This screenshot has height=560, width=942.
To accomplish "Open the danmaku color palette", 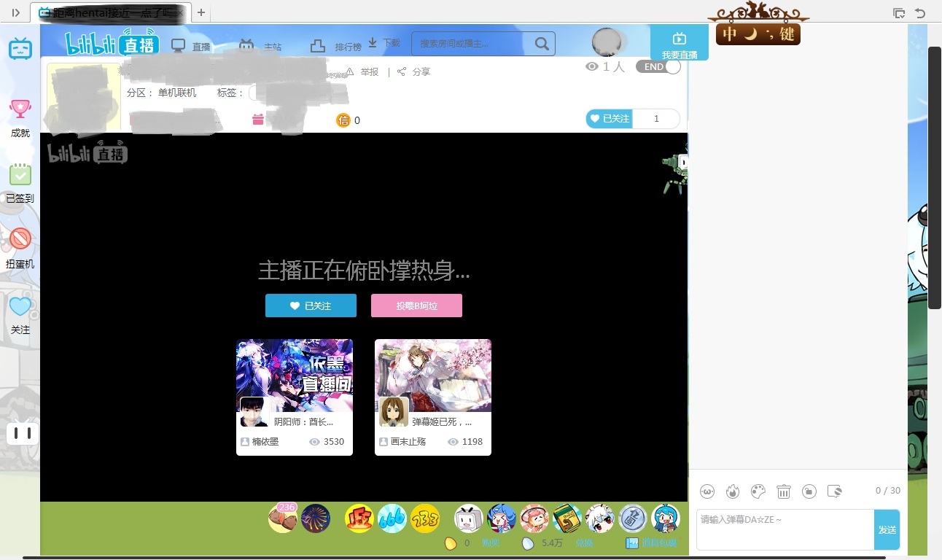I will coord(758,491).
